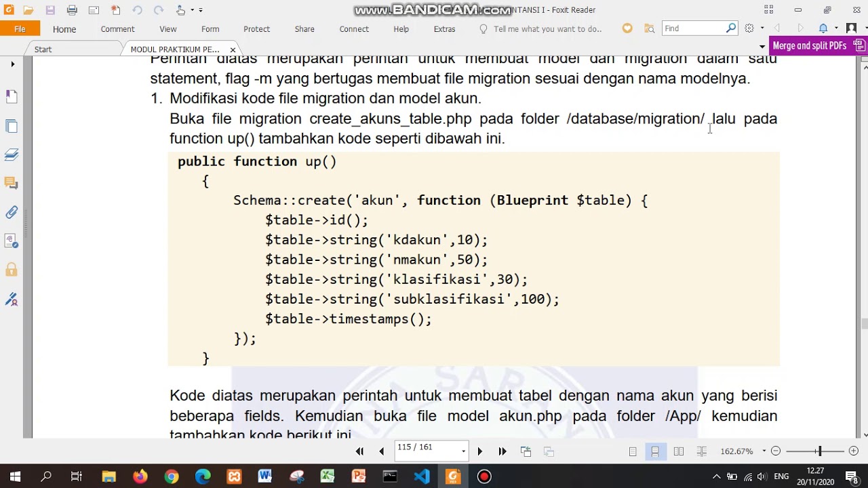The image size is (868, 488).
Task: Print the document using the printer icon
Action: pyautogui.click(x=72, y=10)
